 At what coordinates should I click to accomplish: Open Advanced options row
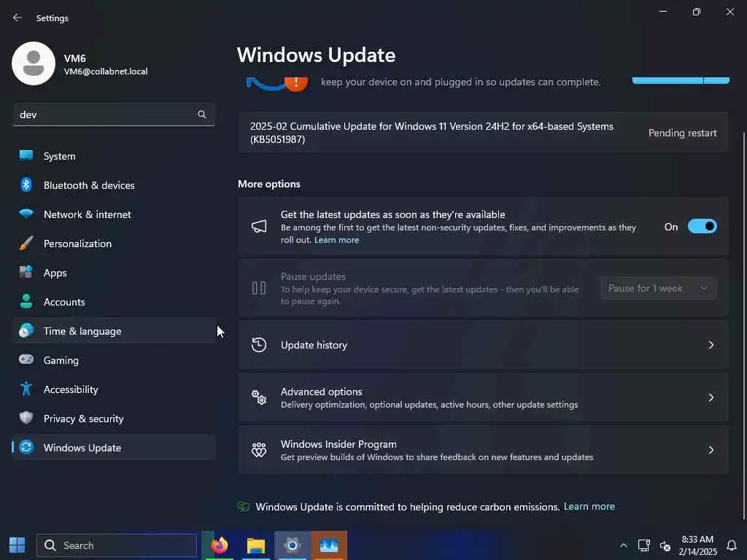(483, 397)
